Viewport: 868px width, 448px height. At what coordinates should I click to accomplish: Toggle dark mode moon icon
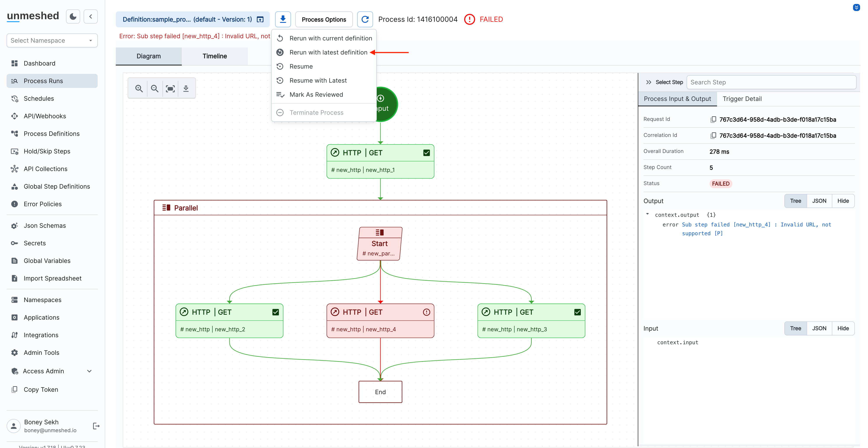pos(73,16)
